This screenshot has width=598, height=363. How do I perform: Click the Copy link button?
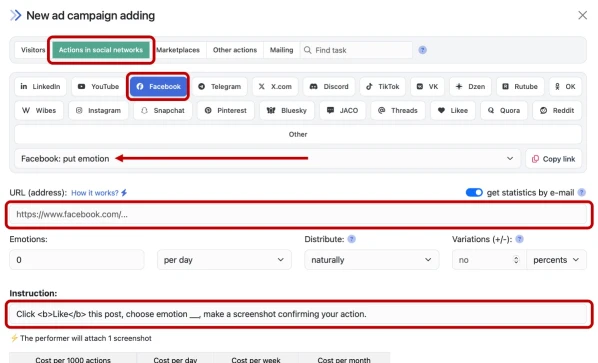[x=553, y=159]
